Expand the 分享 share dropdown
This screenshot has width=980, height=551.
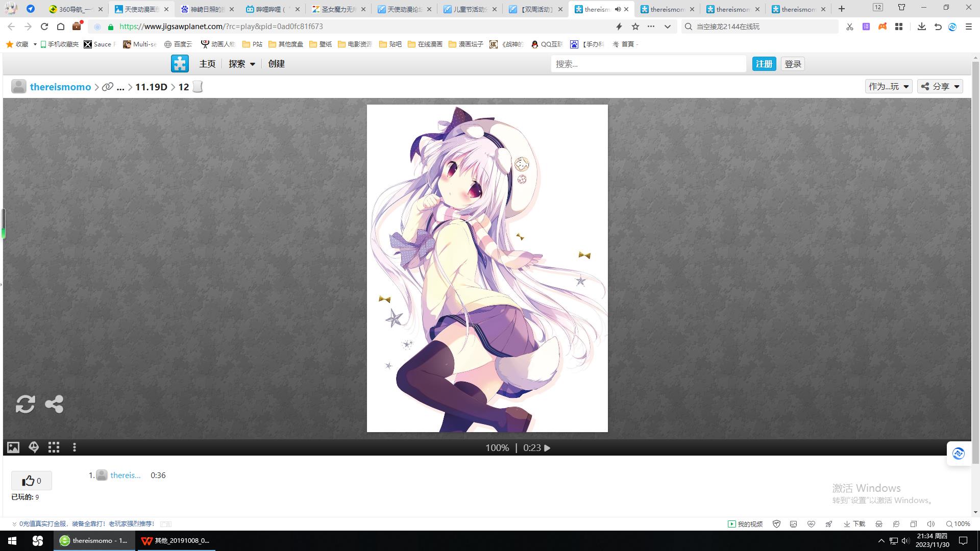click(940, 87)
